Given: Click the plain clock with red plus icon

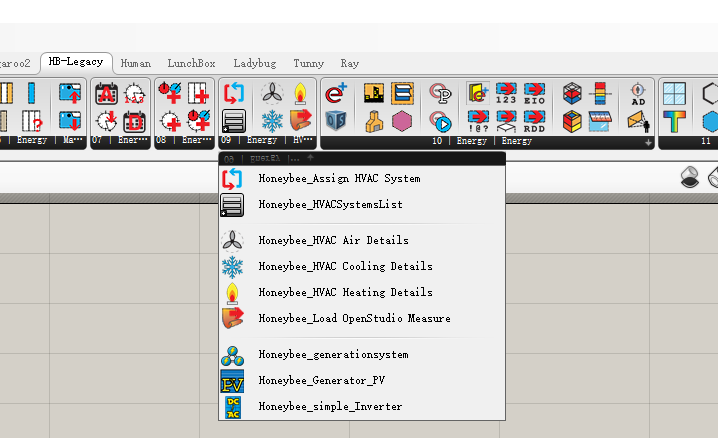Looking at the screenshot, I should click(170, 121).
